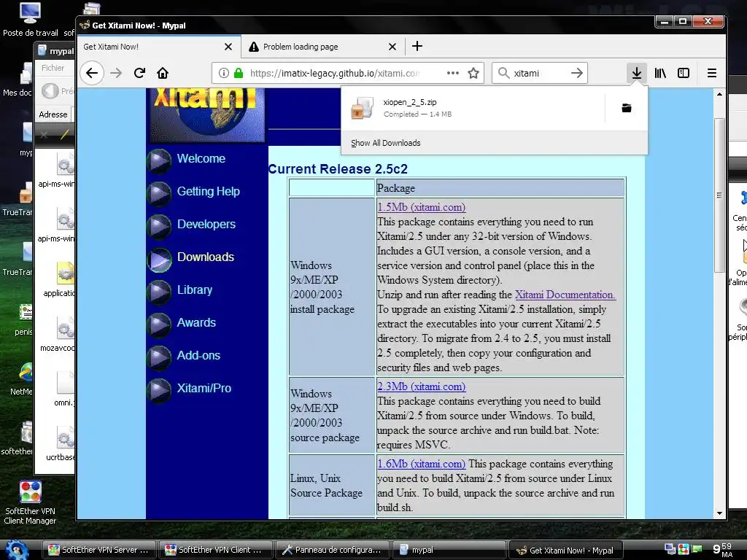Open the Getting Help section
The image size is (747, 560).
click(x=208, y=192)
